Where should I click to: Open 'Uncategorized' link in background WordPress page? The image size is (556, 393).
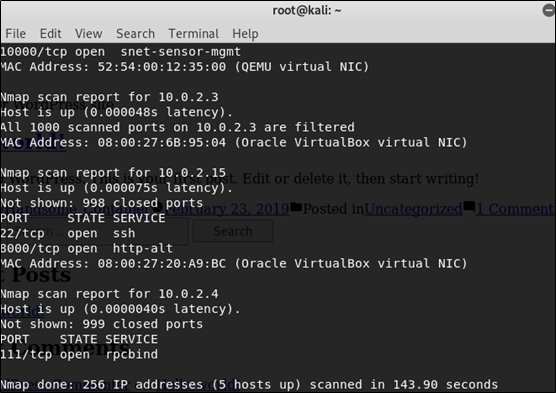point(413,209)
